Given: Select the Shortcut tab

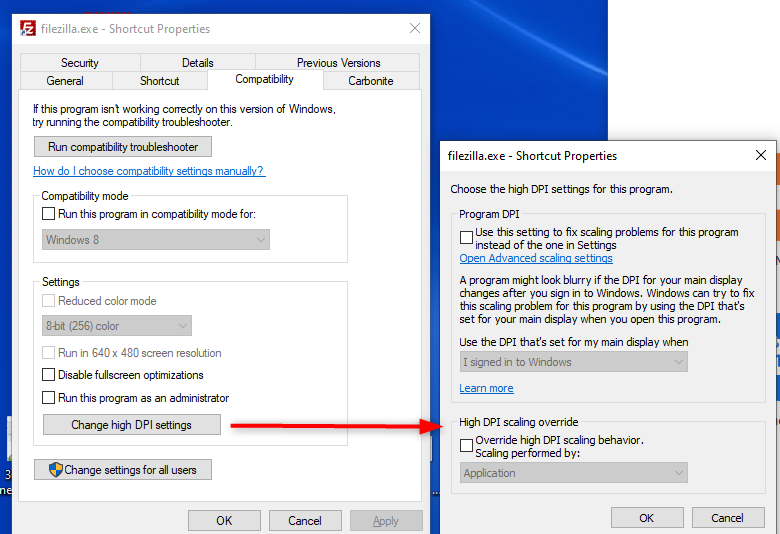Looking at the screenshot, I should [159, 81].
